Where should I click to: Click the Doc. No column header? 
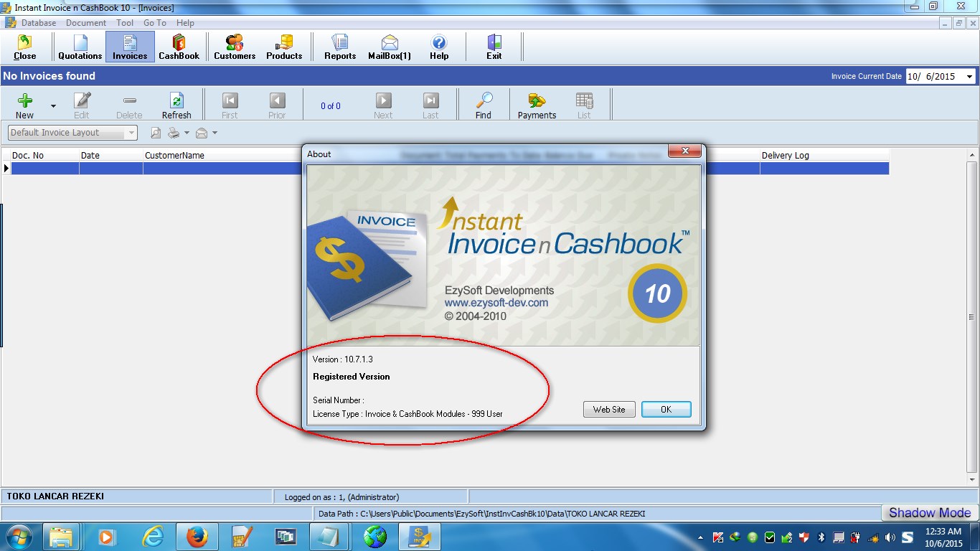point(45,155)
